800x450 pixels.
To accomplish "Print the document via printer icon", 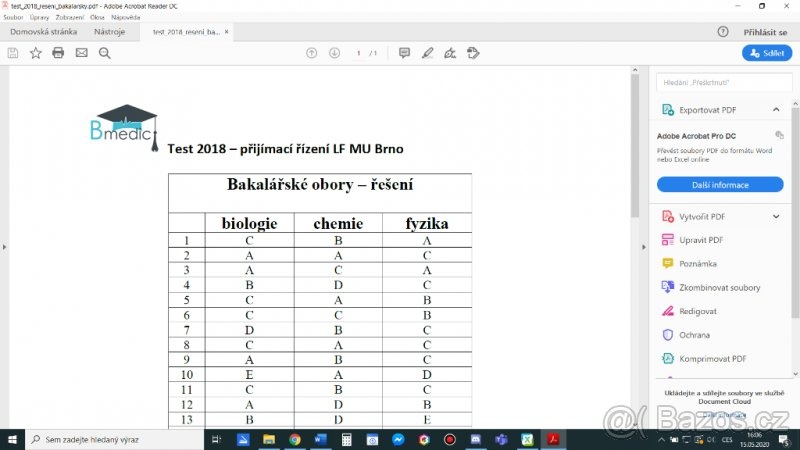I will click(x=58, y=53).
